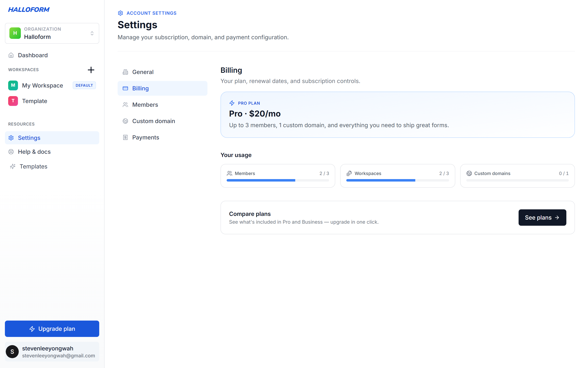Click the Payments receipt icon
588x368 pixels.
pos(125,138)
